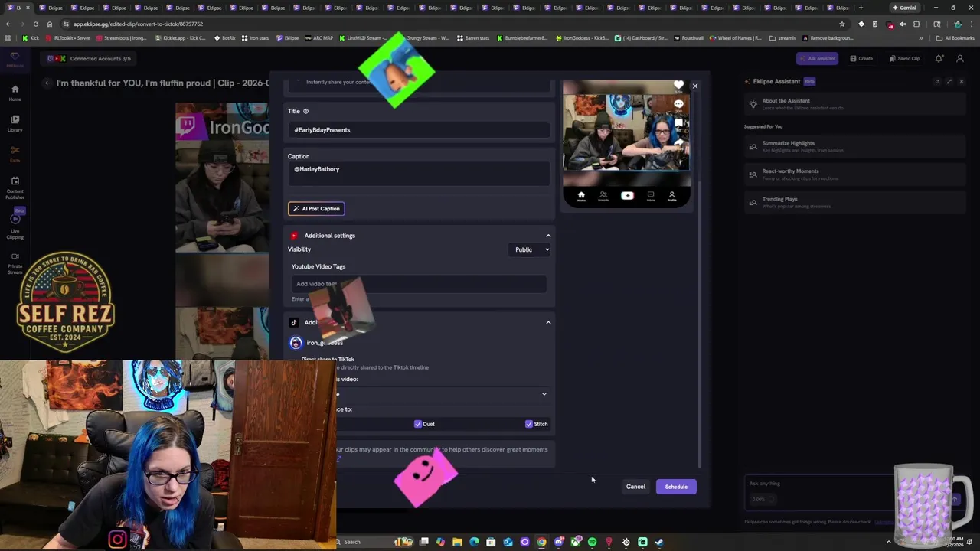
Task: Click the help icon next to Title
Action: tap(305, 111)
